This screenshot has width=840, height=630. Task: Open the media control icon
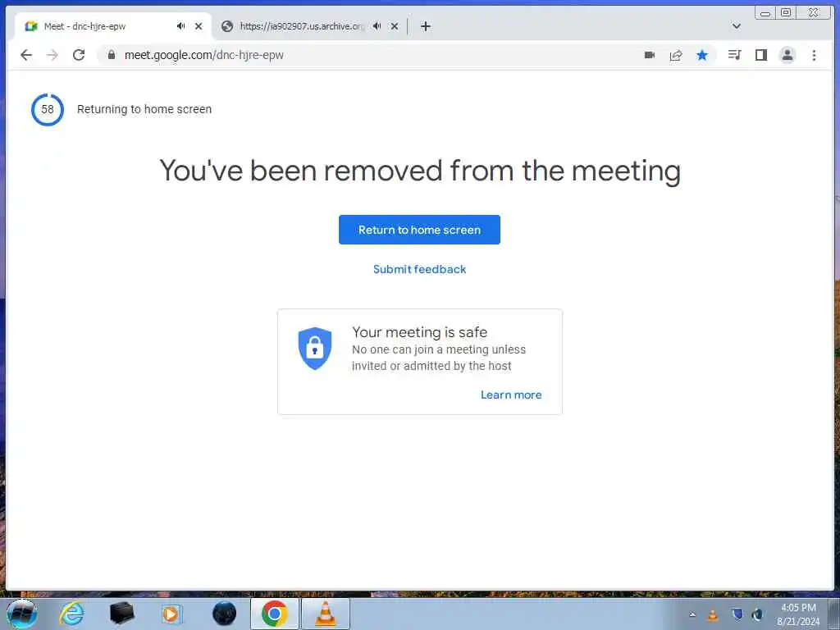[734, 55]
